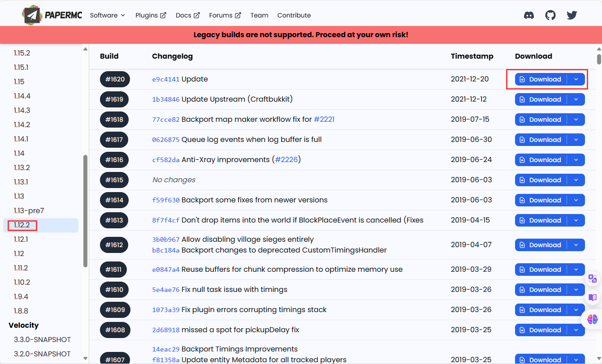Open commit e0847a4
Image resolution: width=602 pixels, height=364 pixels.
(166, 270)
